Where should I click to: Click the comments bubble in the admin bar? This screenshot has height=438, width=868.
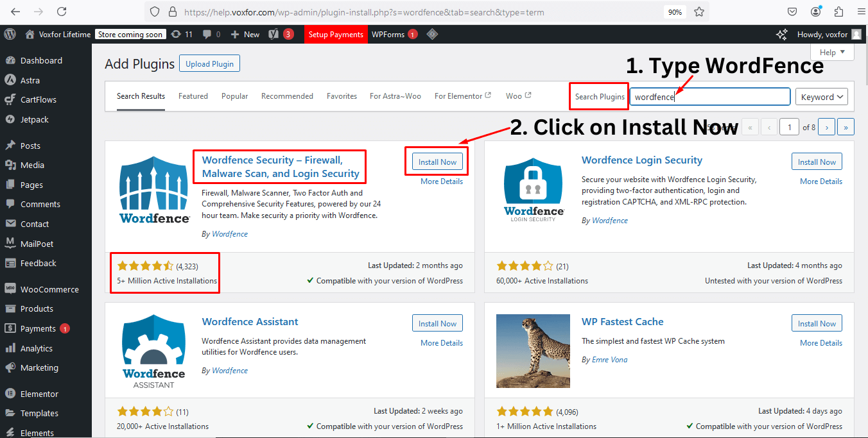(x=207, y=34)
